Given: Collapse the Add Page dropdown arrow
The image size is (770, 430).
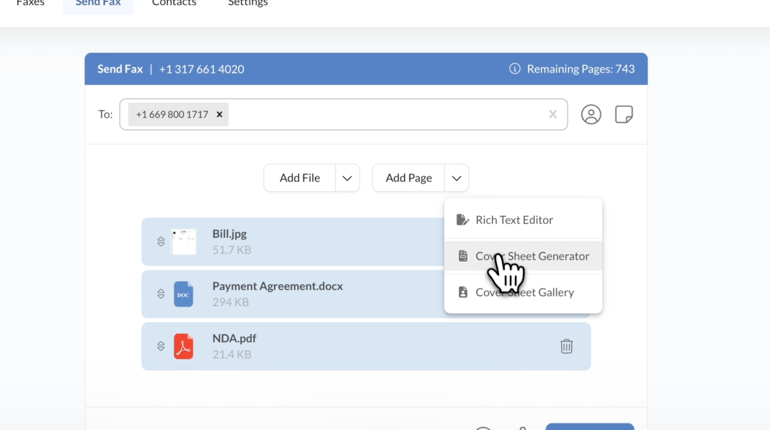Looking at the screenshot, I should click(x=457, y=178).
